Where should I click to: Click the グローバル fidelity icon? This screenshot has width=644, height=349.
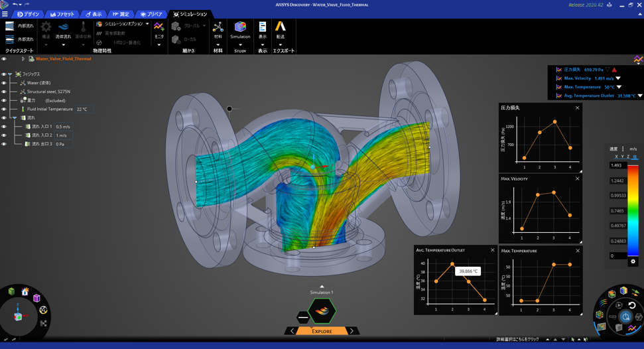click(176, 26)
